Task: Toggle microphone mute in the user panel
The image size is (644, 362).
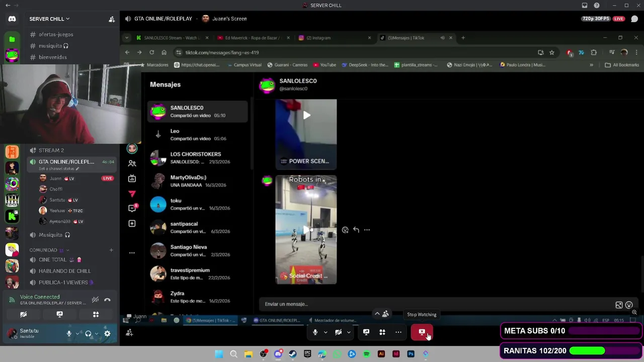Action: click(x=69, y=333)
